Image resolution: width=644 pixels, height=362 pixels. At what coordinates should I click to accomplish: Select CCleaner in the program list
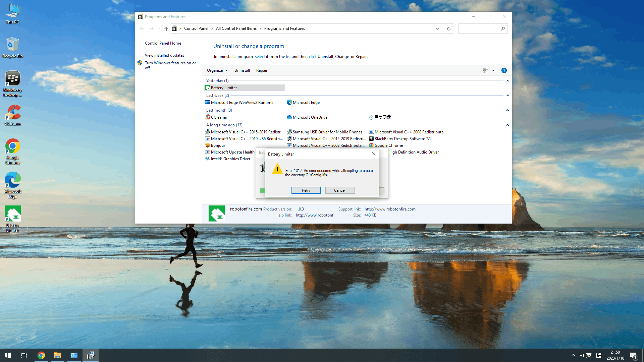(219, 117)
